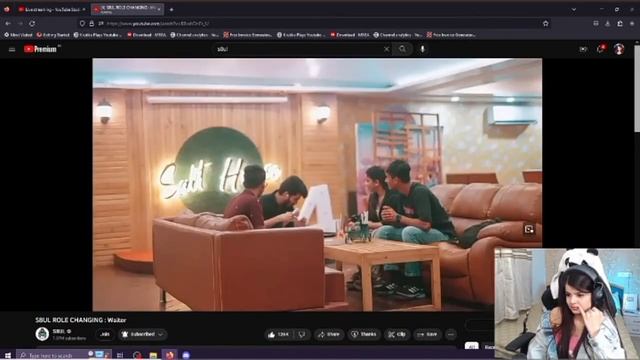Close the Live streaming browser tab
The image size is (640, 360).
[84, 9]
